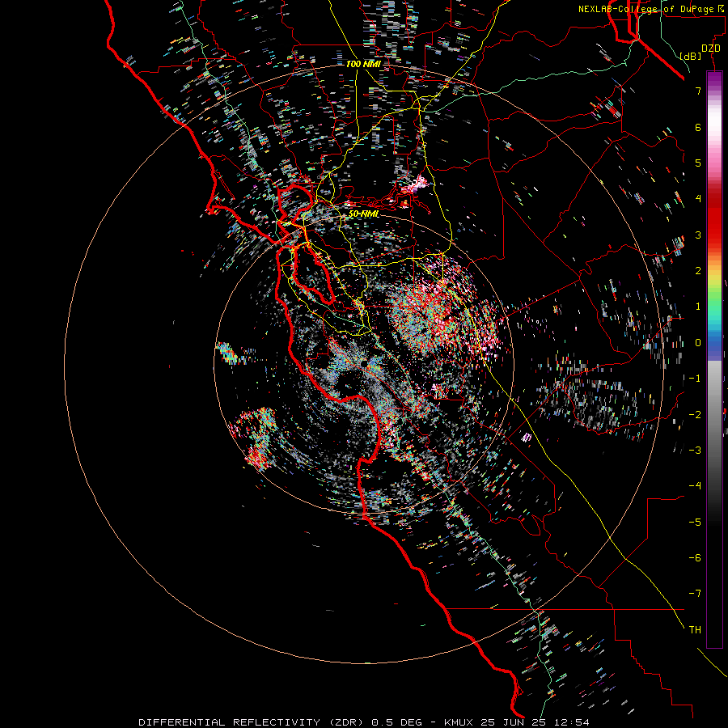Screen dimensions: 728x728
Task: Click the '-7' value on color scale
Action: [x=695, y=594]
